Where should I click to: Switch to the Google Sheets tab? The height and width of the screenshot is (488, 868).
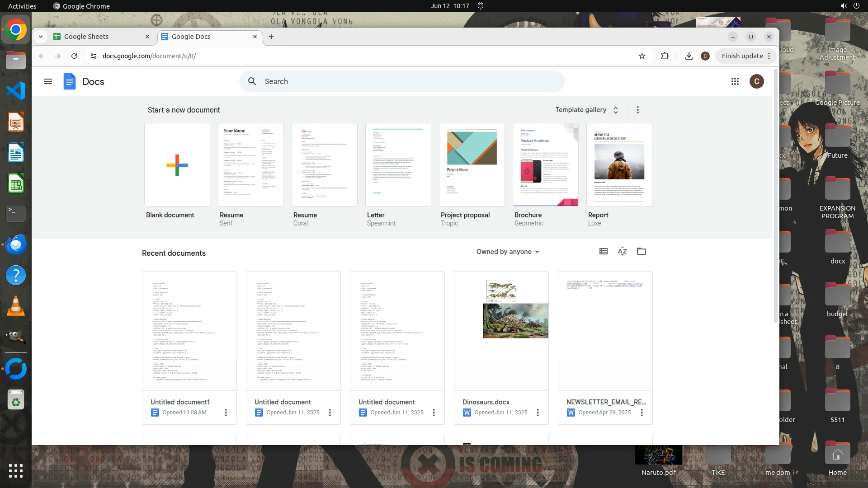[x=99, y=37]
